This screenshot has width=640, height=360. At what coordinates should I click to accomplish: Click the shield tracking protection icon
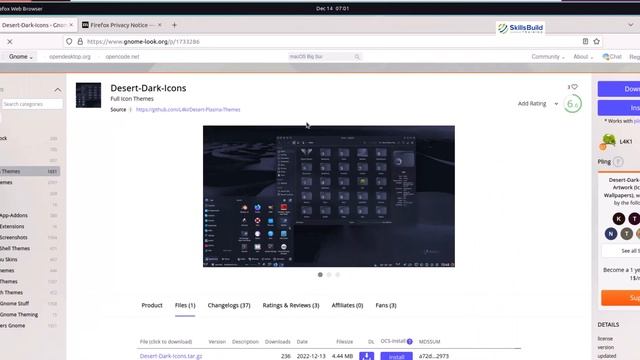69,42
